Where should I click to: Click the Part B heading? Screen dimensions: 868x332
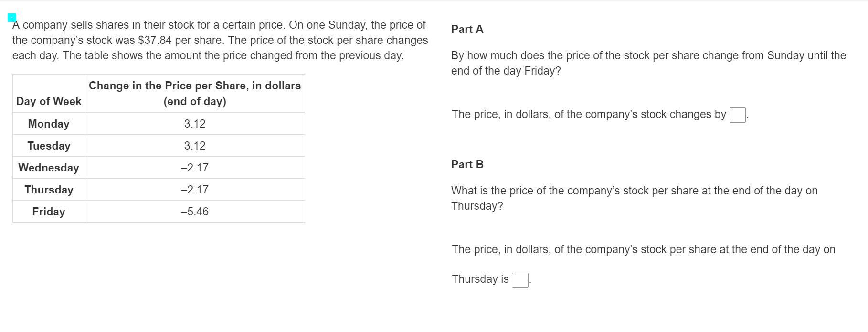[x=467, y=164]
